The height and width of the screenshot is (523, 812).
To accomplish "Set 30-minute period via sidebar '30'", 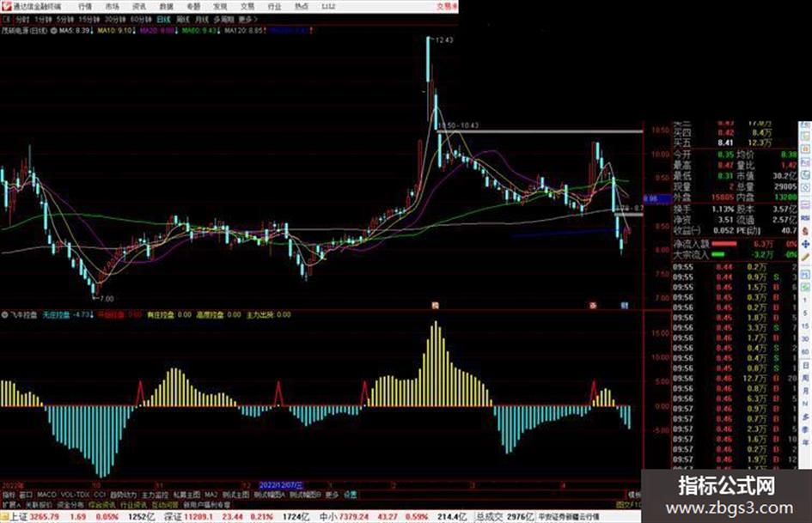I will (x=805, y=339).
